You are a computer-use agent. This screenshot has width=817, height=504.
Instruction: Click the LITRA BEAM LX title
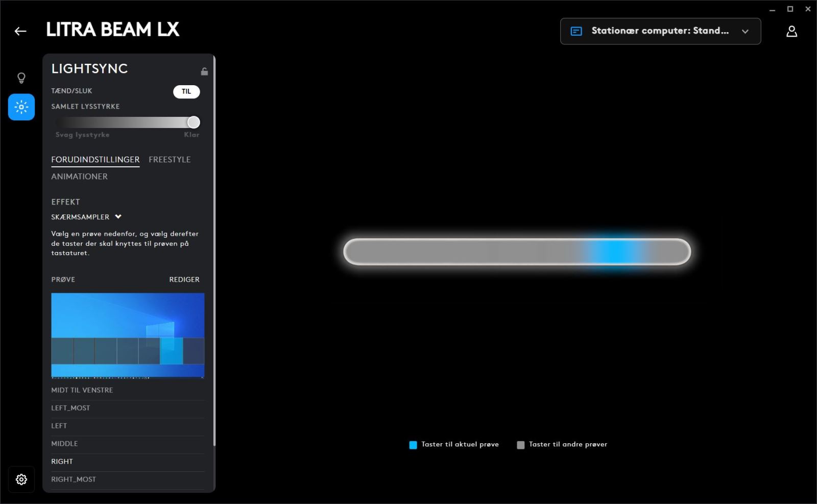[113, 30]
